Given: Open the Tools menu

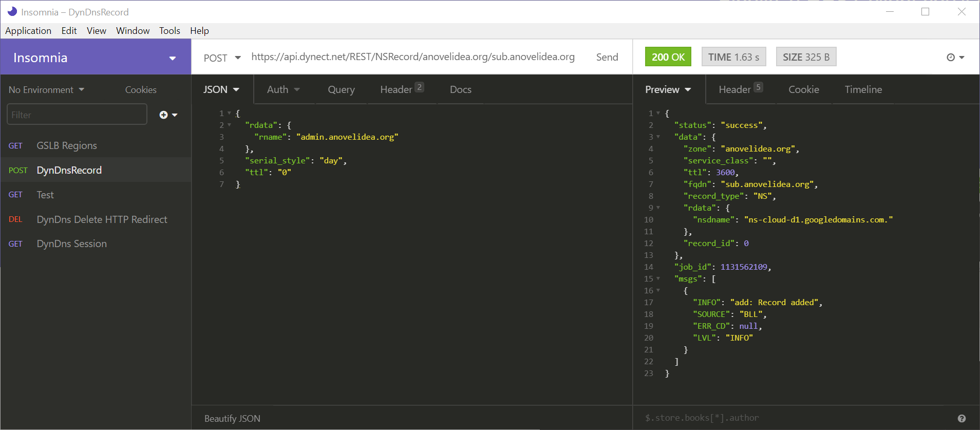Looking at the screenshot, I should 169,31.
